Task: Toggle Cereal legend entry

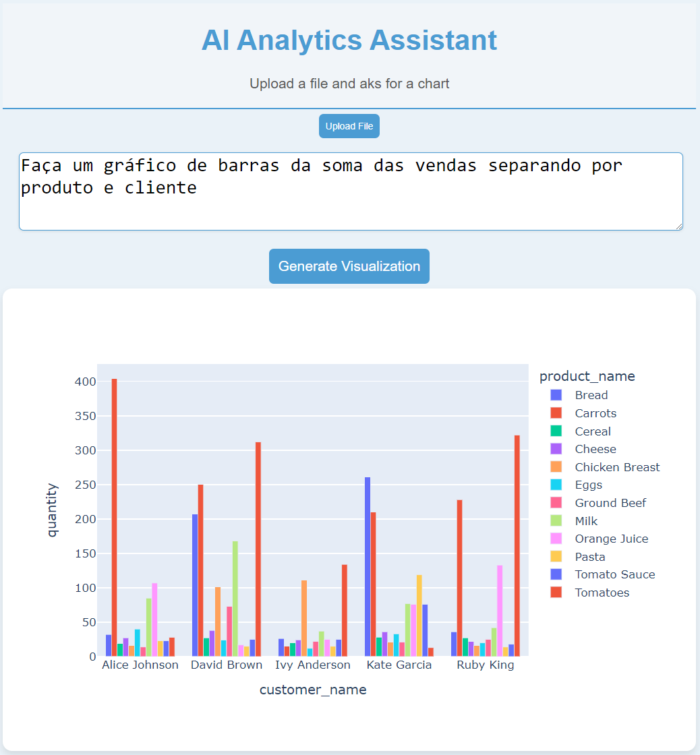Action: (592, 431)
